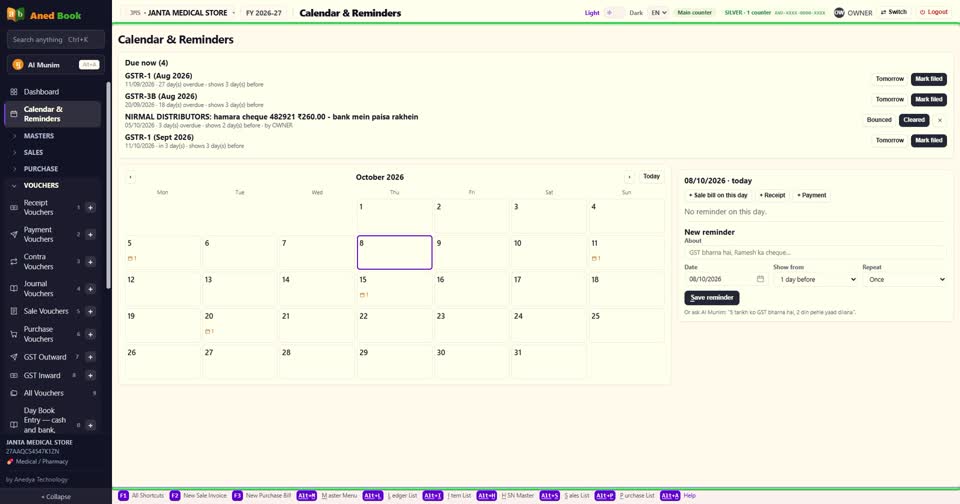Select October 22 in the calendar

[x=395, y=325]
